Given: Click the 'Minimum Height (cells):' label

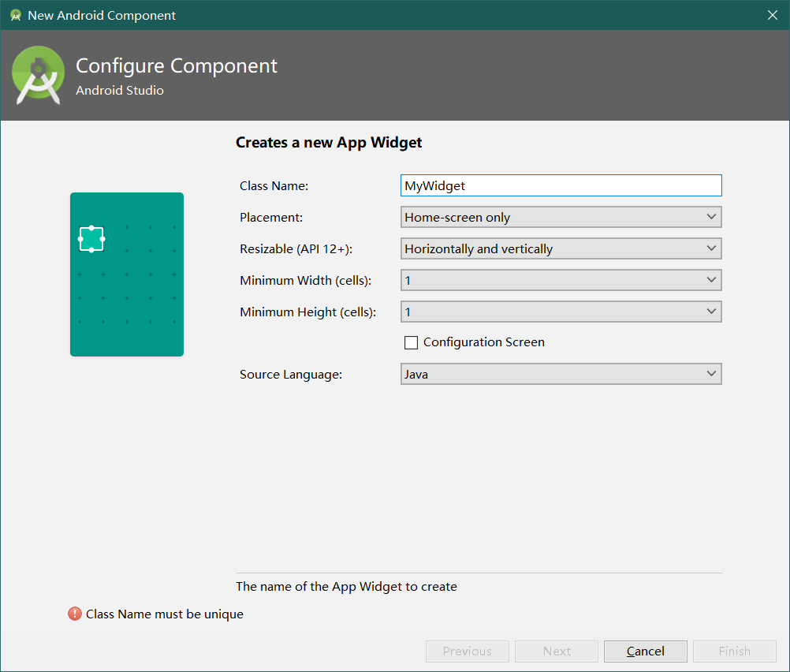Looking at the screenshot, I should [x=308, y=312].
